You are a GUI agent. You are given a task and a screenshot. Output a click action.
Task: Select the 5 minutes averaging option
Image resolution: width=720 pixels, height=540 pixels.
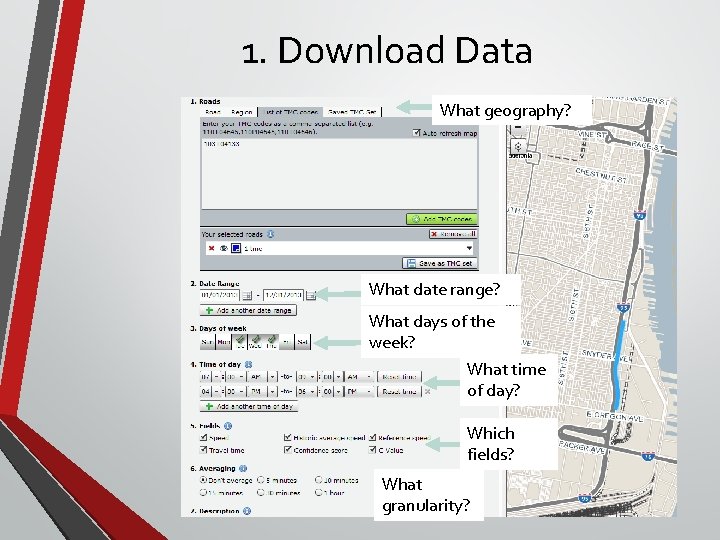261,480
